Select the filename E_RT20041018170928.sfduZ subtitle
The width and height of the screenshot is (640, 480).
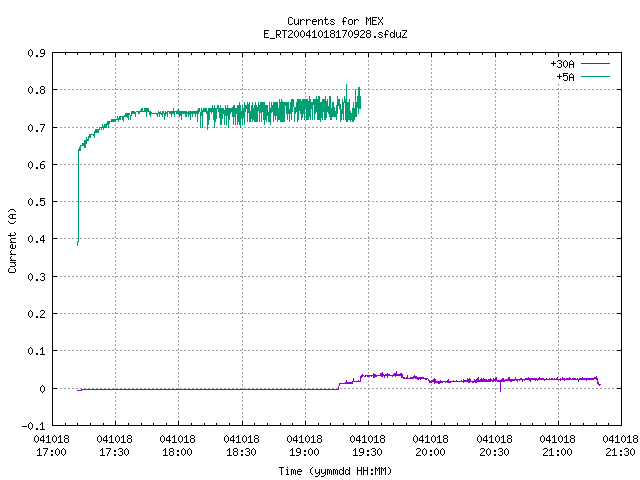(335, 34)
